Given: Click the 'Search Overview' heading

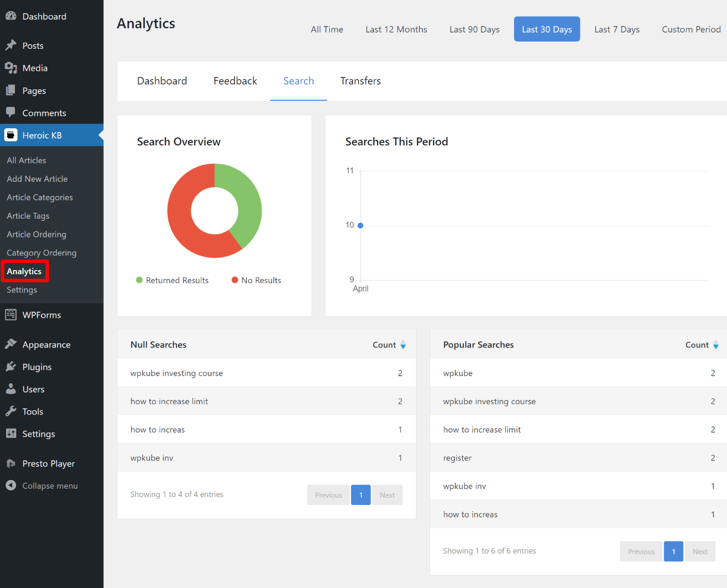Looking at the screenshot, I should pyautogui.click(x=179, y=142).
